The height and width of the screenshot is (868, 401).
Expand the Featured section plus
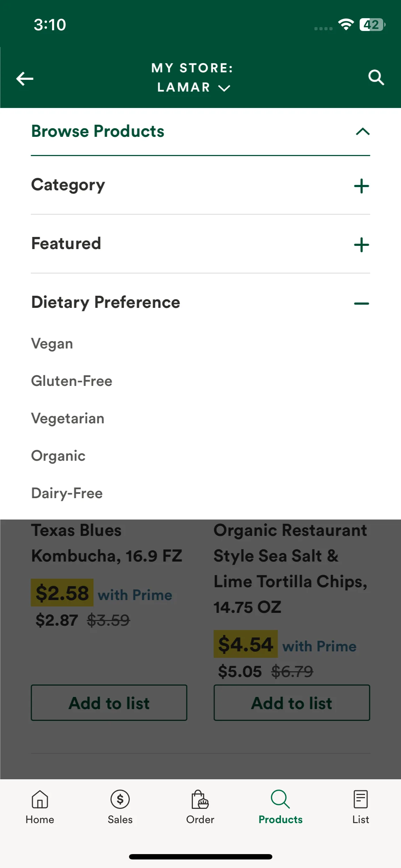pyautogui.click(x=361, y=245)
